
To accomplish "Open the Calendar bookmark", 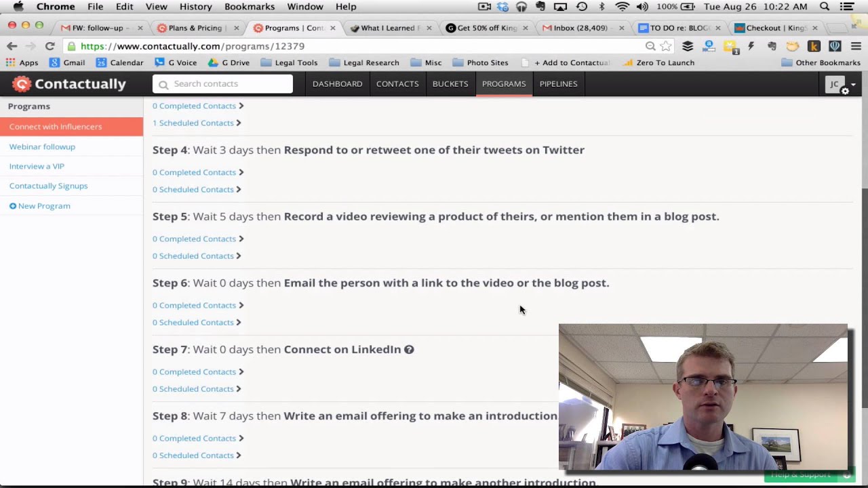I will tap(120, 62).
